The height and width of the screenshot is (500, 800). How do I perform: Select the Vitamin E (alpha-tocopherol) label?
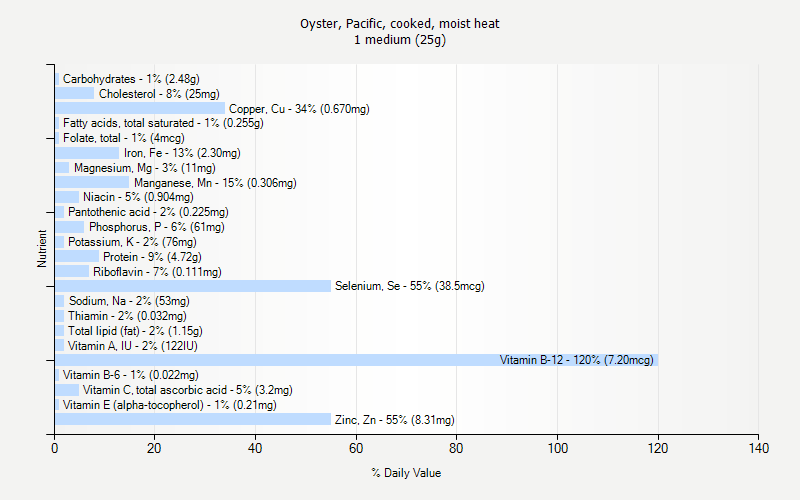(x=169, y=405)
